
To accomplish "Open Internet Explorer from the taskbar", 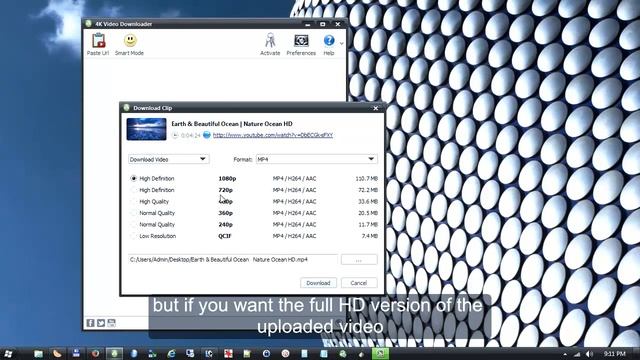I will pos(171,353).
